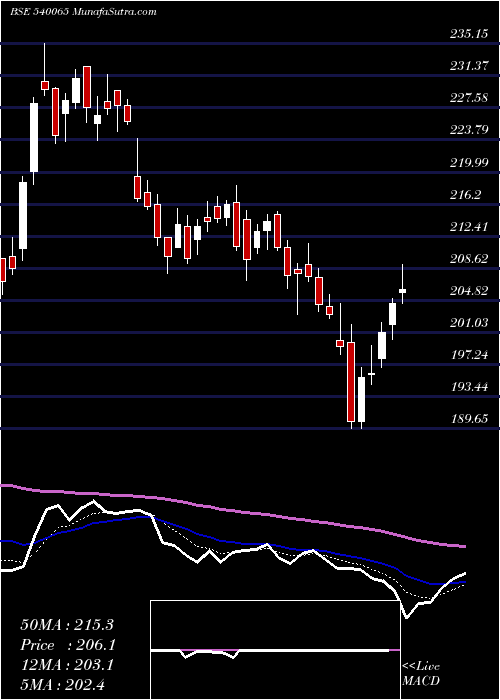Click the 208.62 price axis label
Screen dimensions: 500x700
469,259
